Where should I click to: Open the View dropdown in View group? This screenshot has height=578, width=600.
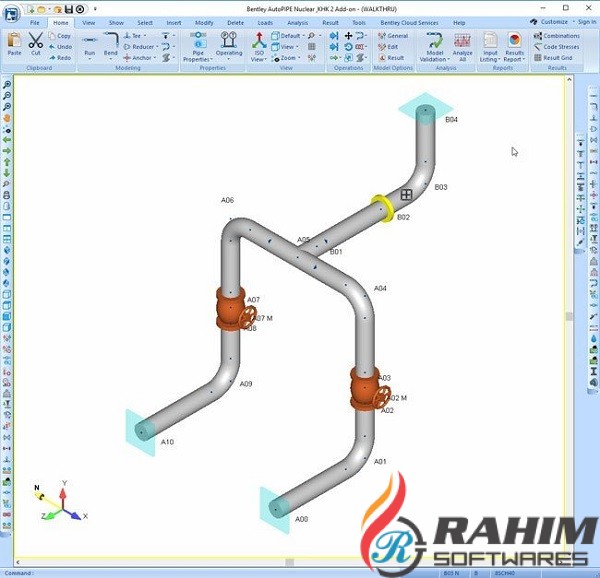[x=297, y=47]
